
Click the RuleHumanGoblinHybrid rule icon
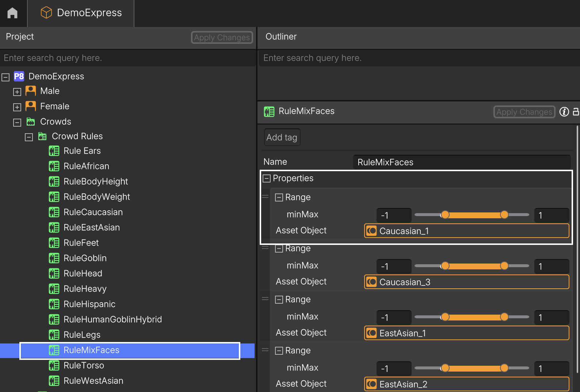[x=54, y=319]
